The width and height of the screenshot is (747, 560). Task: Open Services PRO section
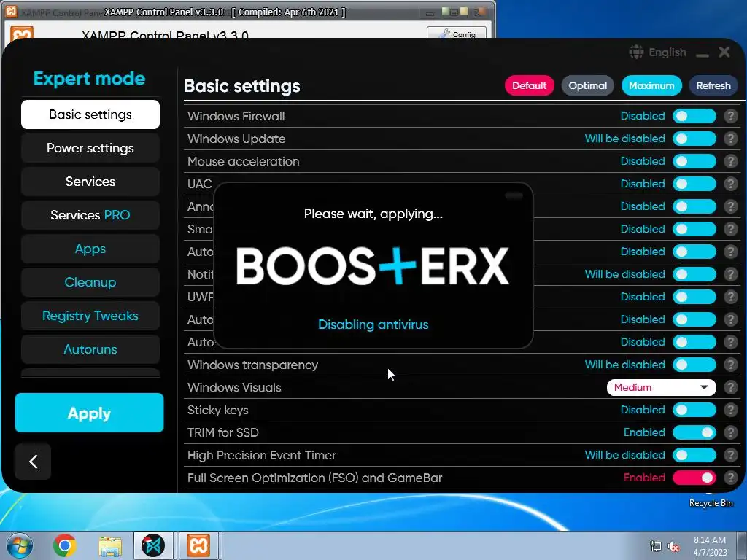pyautogui.click(x=90, y=215)
